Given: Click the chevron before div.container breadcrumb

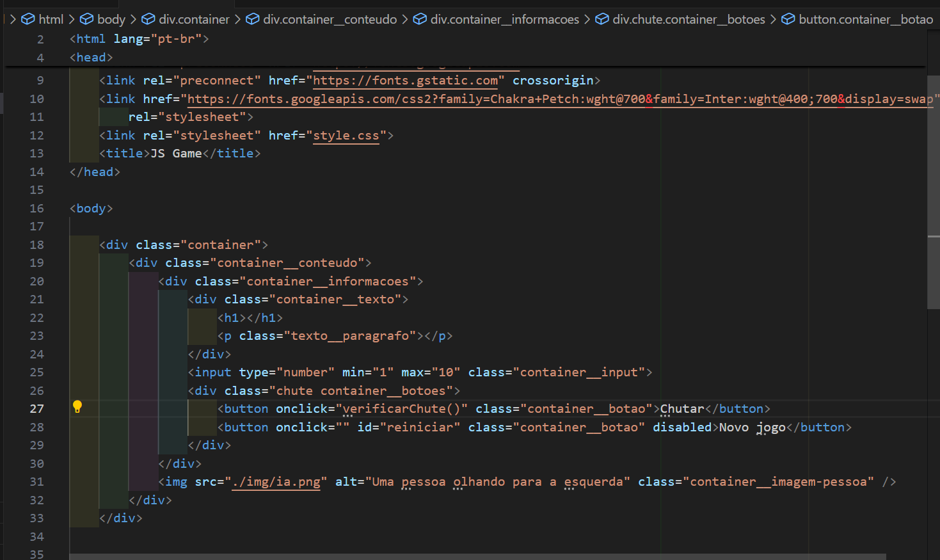Looking at the screenshot, I should pyautogui.click(x=133, y=19).
